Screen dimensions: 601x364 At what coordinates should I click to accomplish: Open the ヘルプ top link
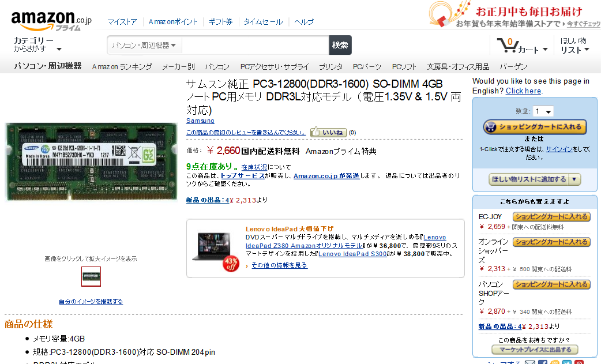[304, 22]
